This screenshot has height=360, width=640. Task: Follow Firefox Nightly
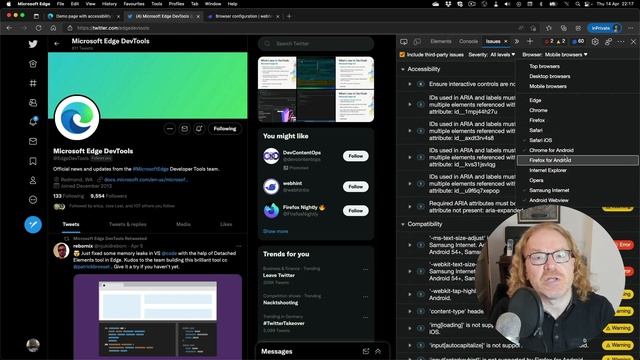coord(356,211)
